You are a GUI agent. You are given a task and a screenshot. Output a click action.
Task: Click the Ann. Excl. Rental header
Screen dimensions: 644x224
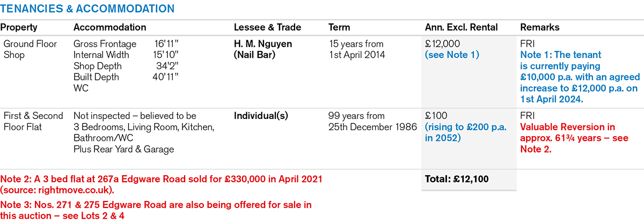(x=461, y=27)
